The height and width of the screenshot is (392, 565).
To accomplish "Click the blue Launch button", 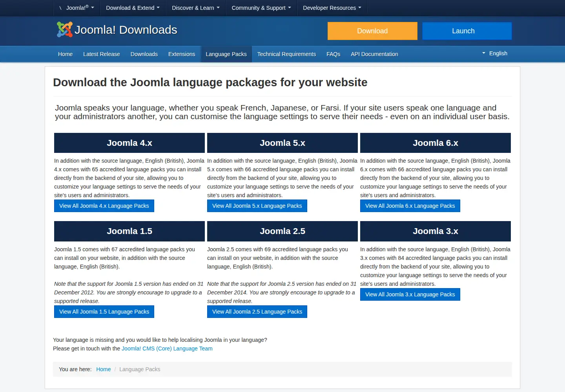I will [467, 31].
